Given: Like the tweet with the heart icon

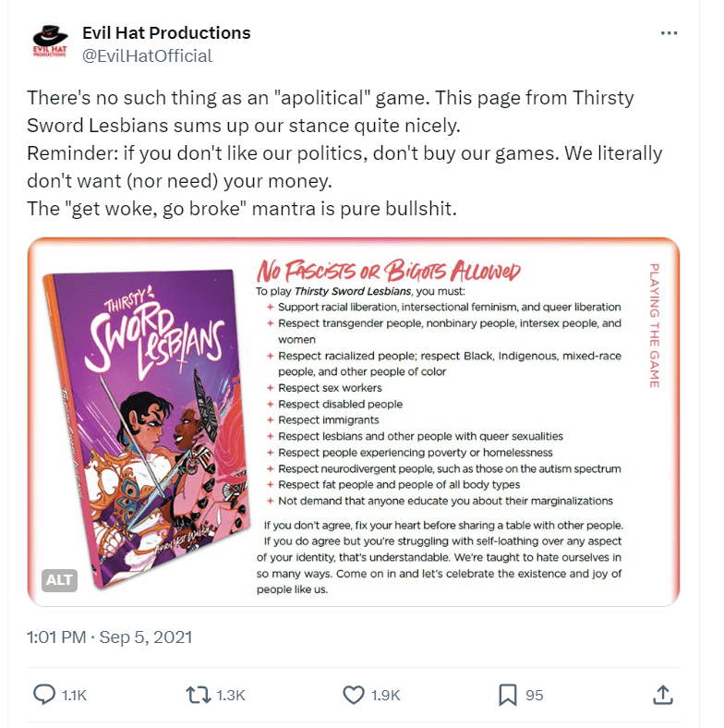Looking at the screenshot, I should click(354, 695).
